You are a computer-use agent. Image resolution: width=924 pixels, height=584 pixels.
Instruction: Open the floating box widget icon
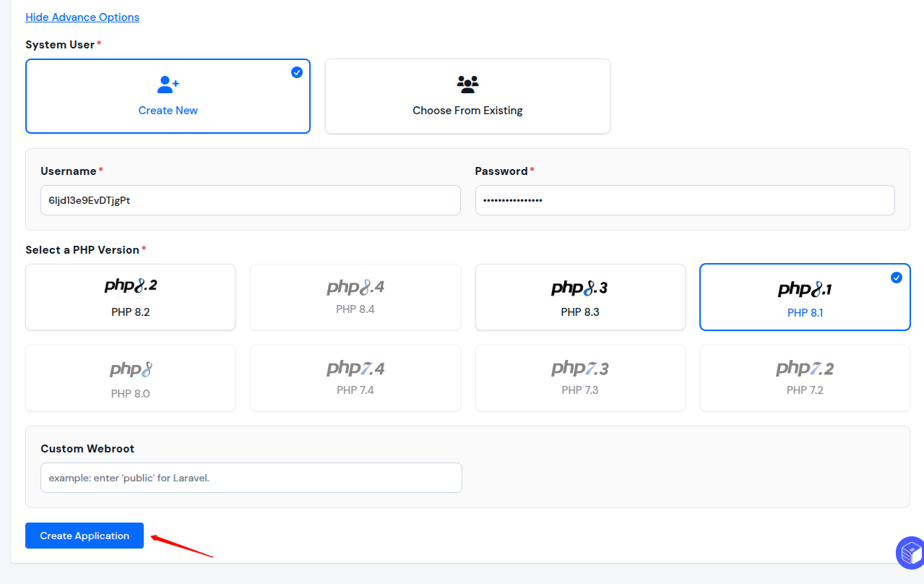click(910, 553)
